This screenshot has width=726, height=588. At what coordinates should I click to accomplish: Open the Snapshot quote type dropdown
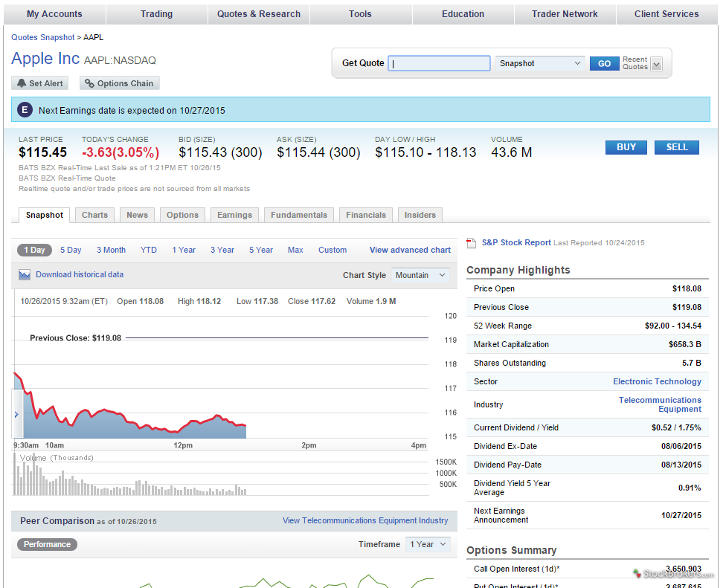(x=540, y=63)
